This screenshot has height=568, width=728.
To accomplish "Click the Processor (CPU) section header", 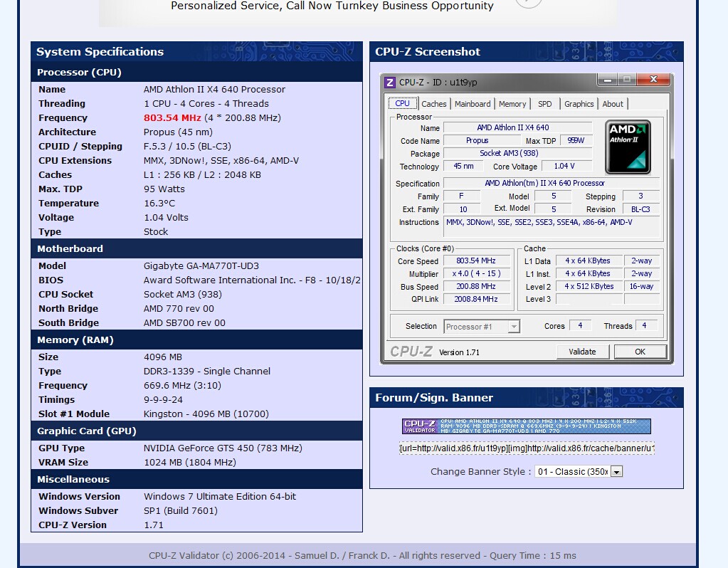I will tap(197, 72).
